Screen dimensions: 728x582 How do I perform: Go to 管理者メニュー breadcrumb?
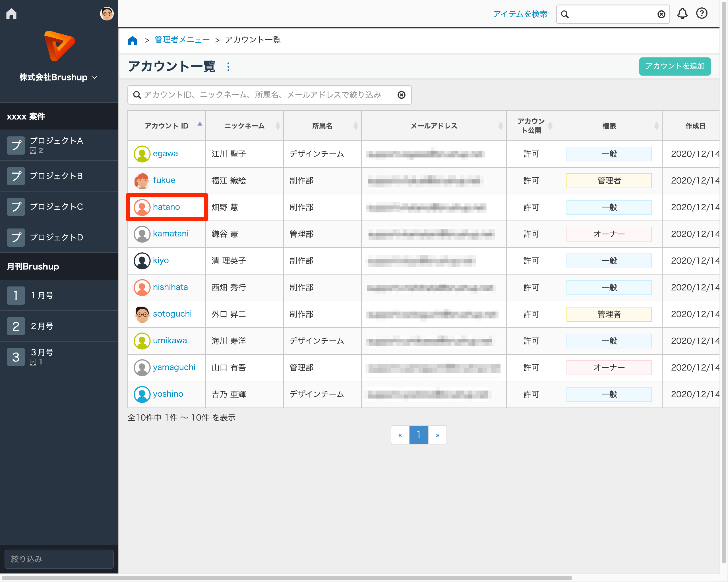click(x=182, y=40)
